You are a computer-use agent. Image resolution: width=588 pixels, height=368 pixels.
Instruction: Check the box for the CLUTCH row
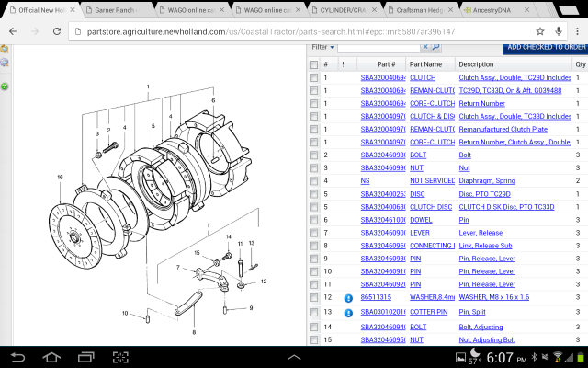(x=313, y=77)
